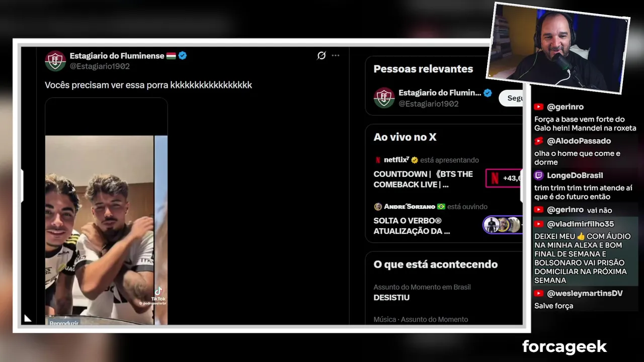
Task: Open Estagiario do Flumin... avatar in Pessoas relevantes
Action: pos(384,98)
